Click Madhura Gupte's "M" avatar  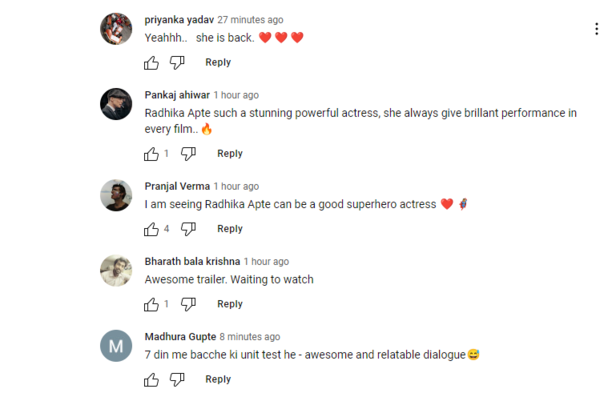[116, 346]
